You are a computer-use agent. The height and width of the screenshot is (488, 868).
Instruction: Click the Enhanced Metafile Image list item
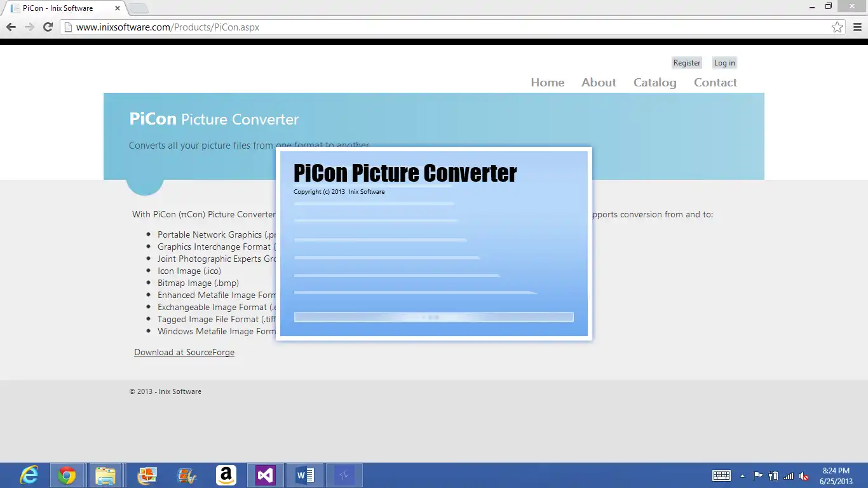tap(217, 295)
